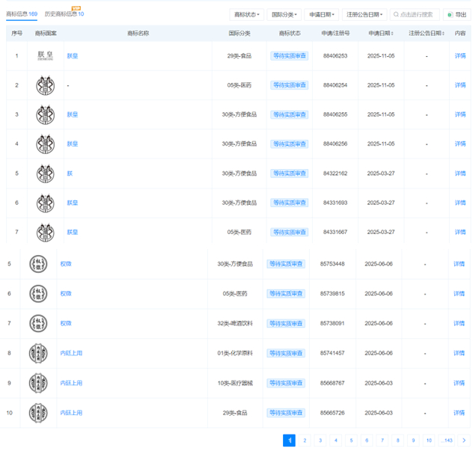The height and width of the screenshot is (451, 476).
Task: Click 内廷上用 name for application 85665726
Action: pyautogui.click(x=71, y=413)
